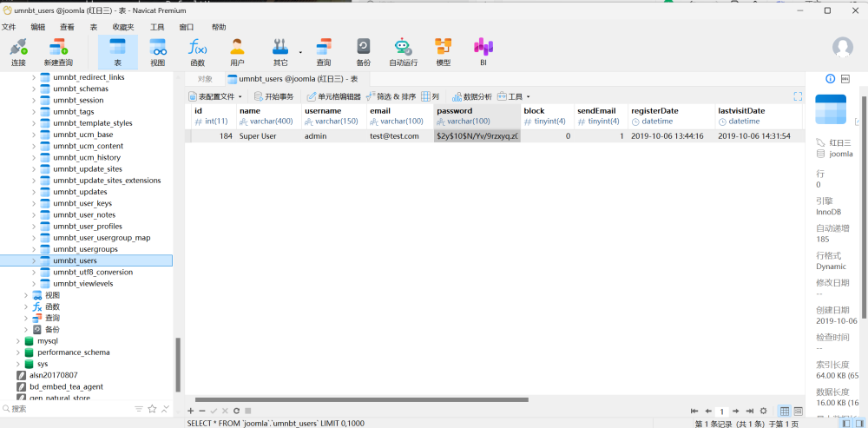Viewport: 868px width, 428px height.
Task: Toggle the info panel icon at top right
Action: [830, 78]
